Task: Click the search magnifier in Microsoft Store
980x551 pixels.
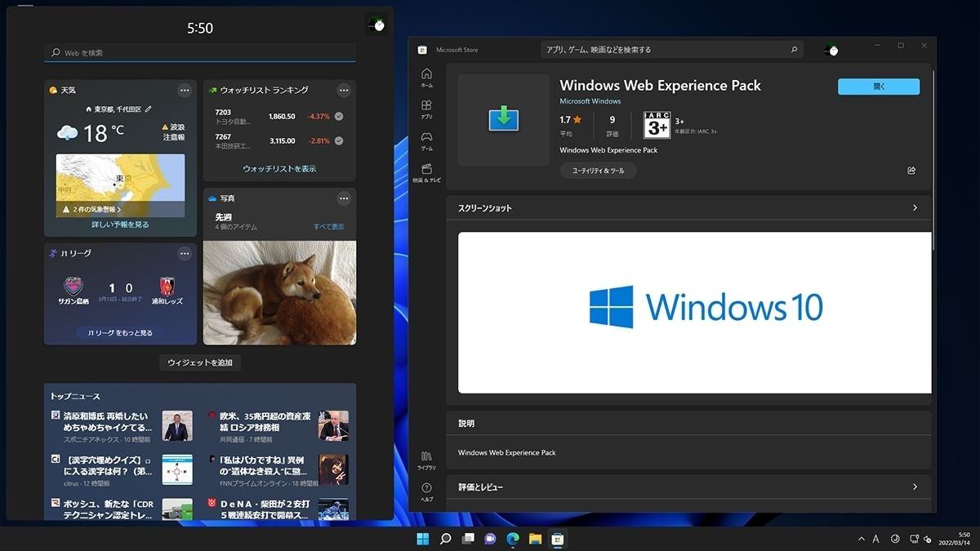Action: pos(794,50)
